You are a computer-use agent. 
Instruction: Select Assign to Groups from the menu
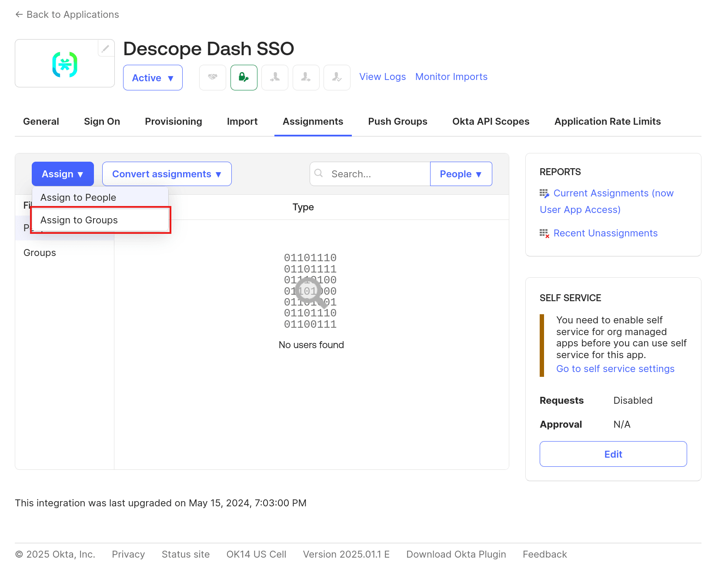point(79,220)
